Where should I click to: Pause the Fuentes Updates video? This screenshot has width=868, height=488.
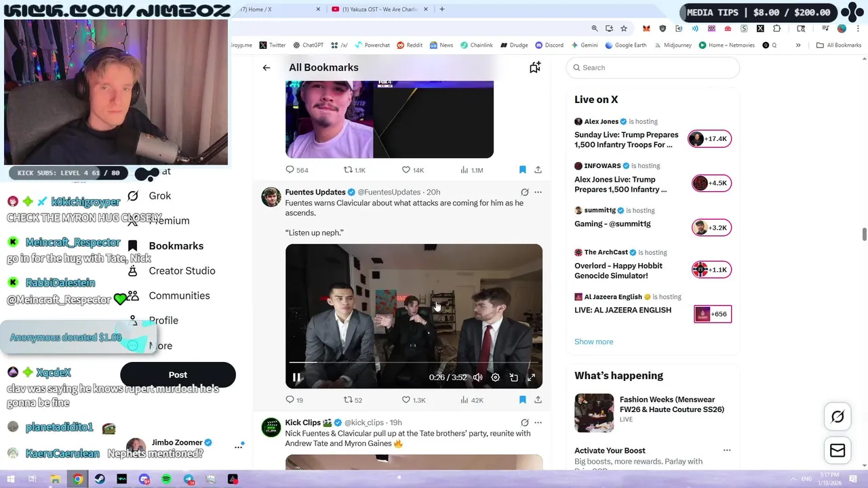(x=296, y=378)
